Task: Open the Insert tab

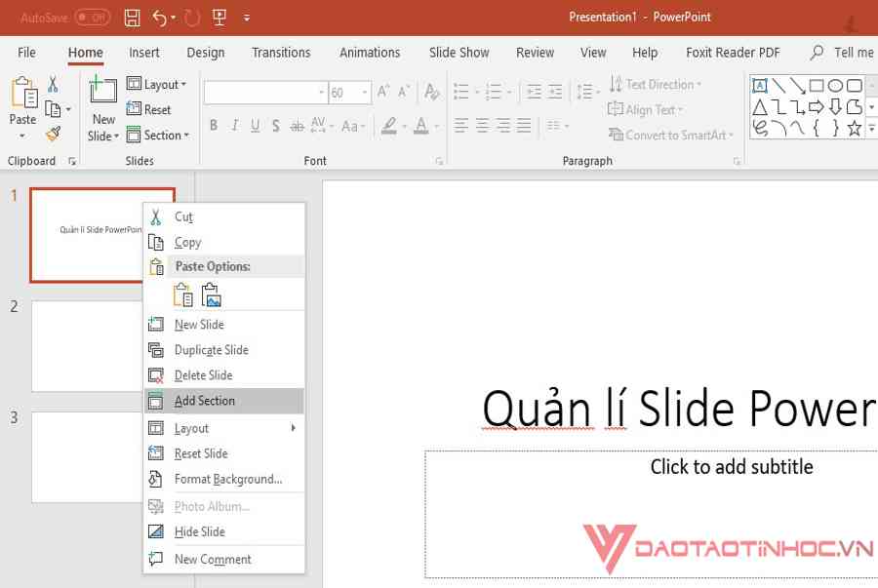Action: (144, 53)
